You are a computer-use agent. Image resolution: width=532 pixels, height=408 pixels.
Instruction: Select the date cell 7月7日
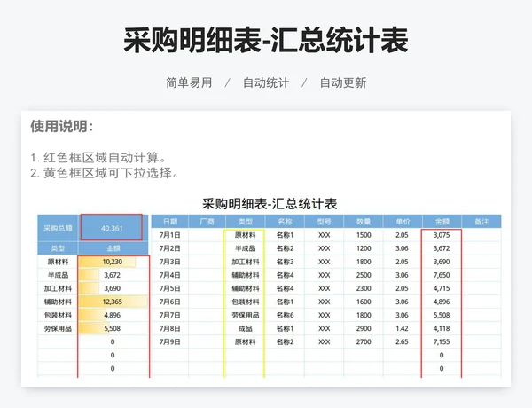point(170,316)
